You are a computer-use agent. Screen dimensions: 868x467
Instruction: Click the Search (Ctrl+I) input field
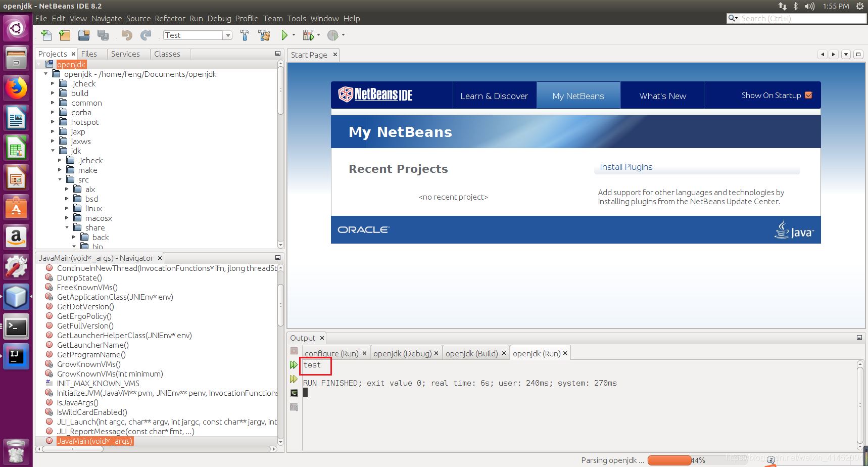802,19
